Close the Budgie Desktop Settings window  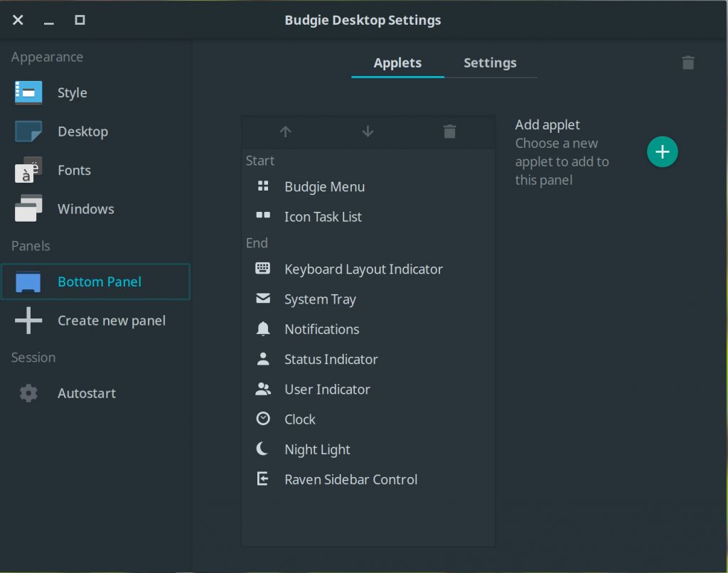pos(18,20)
